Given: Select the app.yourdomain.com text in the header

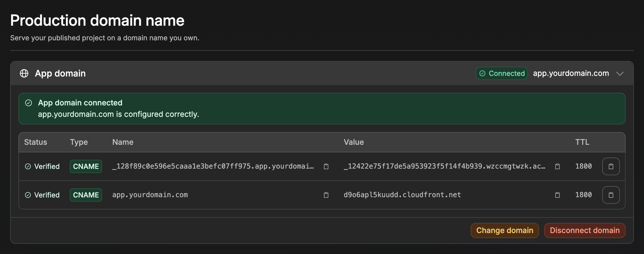Looking at the screenshot, I should click(x=571, y=73).
